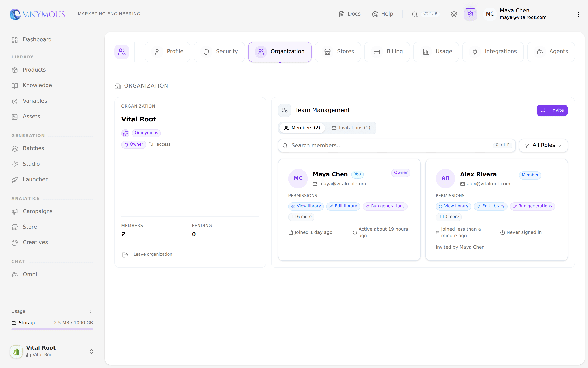The height and width of the screenshot is (368, 588).
Task: Open the settings gear icon
Action: coord(470,14)
